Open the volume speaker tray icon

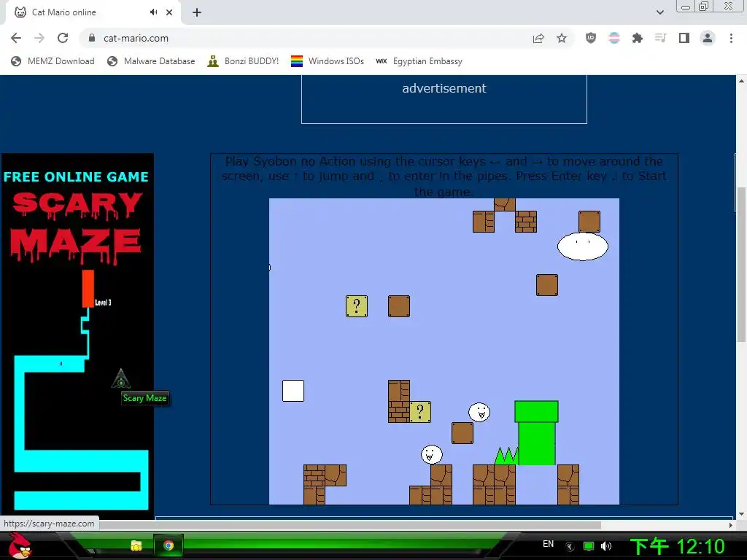click(x=606, y=546)
